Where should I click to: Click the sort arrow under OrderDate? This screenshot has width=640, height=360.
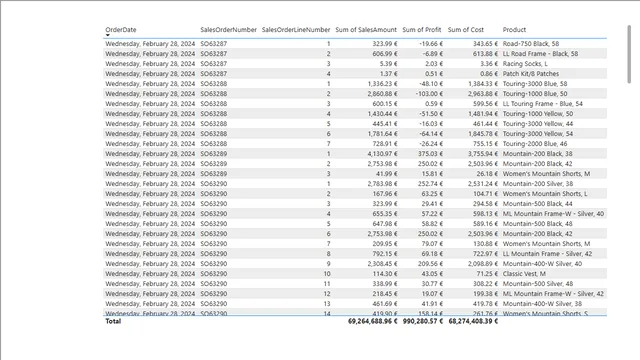point(108,36)
